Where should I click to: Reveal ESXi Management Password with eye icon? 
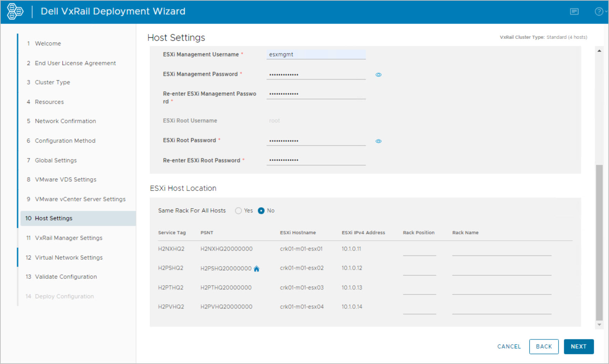pyautogui.click(x=378, y=75)
